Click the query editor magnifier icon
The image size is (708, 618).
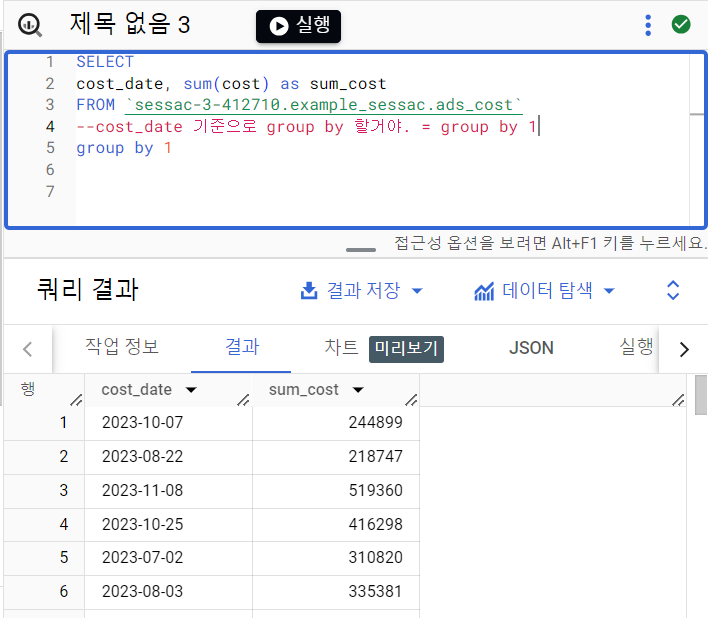coord(30,25)
